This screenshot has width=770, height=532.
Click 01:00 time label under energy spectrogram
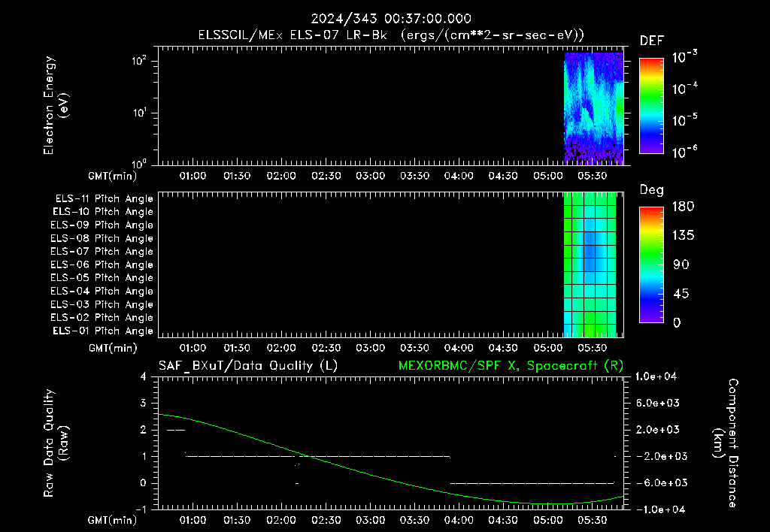(192, 176)
